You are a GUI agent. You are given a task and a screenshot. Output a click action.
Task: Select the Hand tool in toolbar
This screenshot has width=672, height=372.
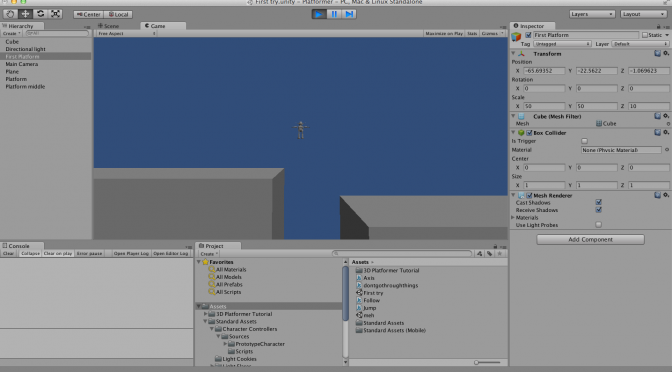tap(11, 14)
